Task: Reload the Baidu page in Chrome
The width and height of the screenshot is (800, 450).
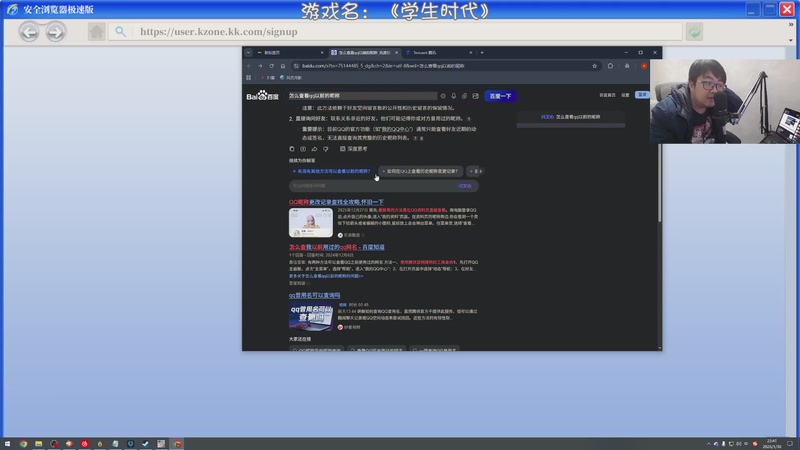Action: [271, 66]
